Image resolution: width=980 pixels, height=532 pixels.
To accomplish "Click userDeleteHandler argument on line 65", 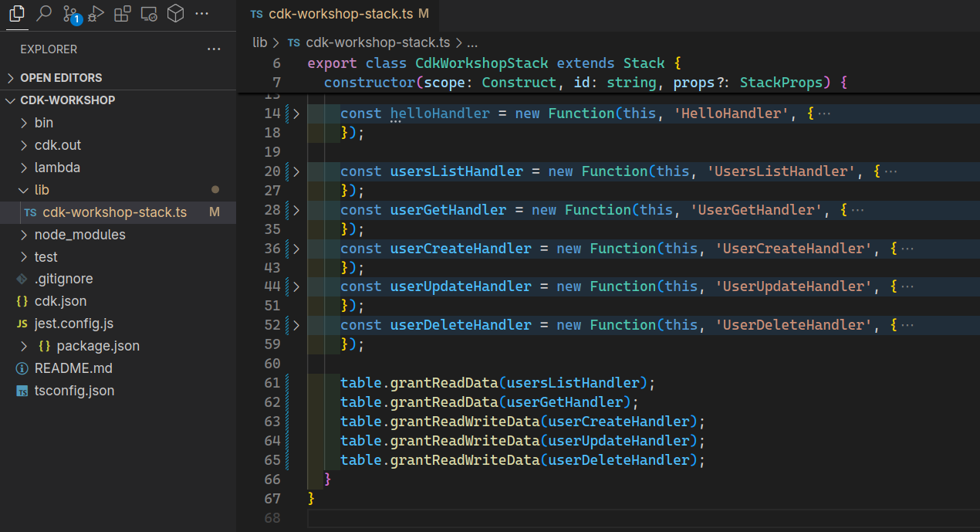I will [x=619, y=460].
